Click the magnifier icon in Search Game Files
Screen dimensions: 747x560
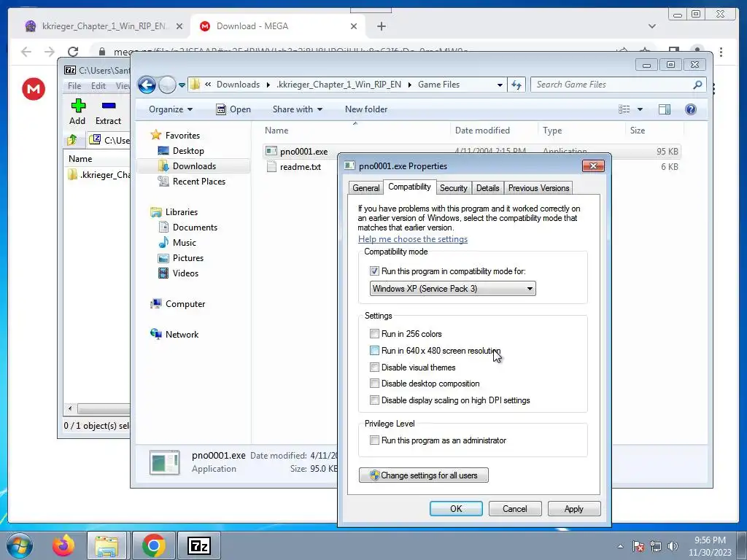click(697, 85)
